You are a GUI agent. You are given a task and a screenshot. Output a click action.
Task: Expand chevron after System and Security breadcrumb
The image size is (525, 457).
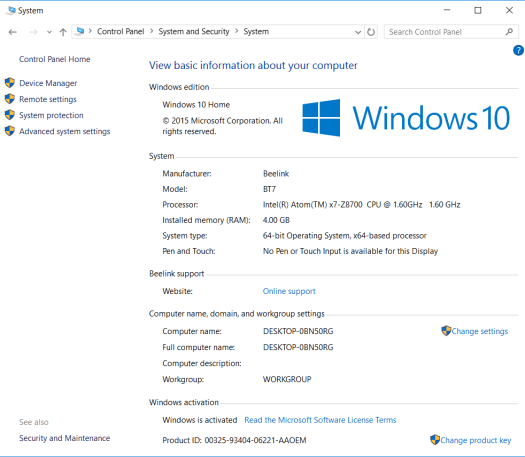[x=237, y=31]
